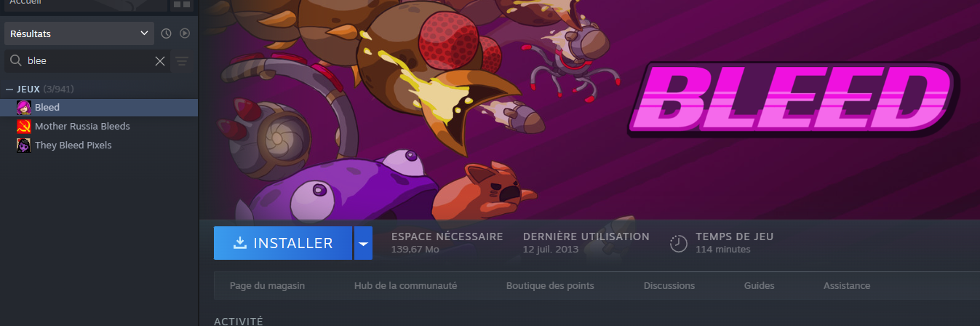Image resolution: width=980 pixels, height=326 pixels.
Task: Select Bleed in the games list
Action: tap(99, 108)
